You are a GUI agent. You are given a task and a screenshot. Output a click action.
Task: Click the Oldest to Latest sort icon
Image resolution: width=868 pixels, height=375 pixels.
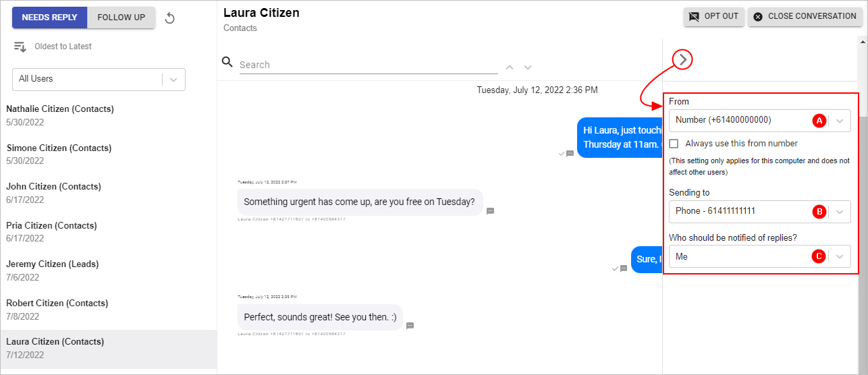(20, 47)
